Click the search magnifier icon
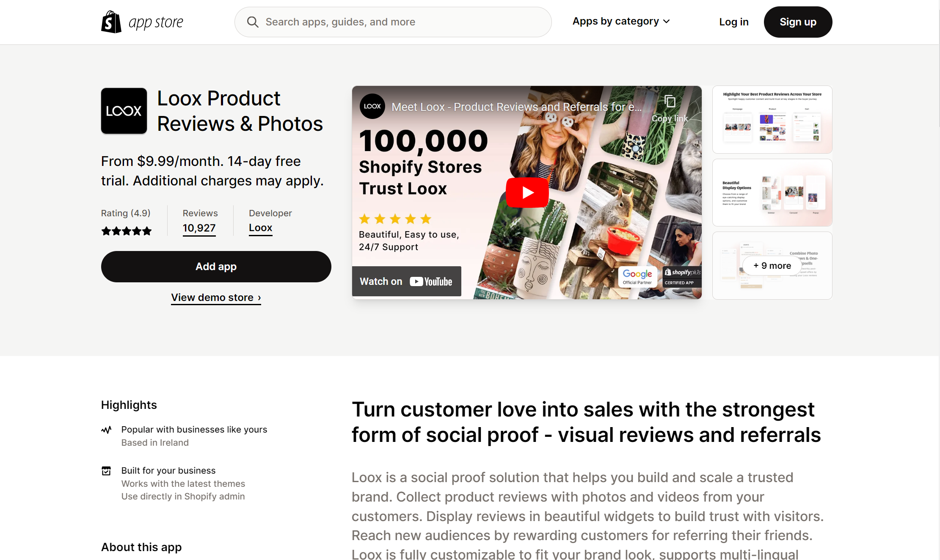The width and height of the screenshot is (940, 560). coord(253,22)
